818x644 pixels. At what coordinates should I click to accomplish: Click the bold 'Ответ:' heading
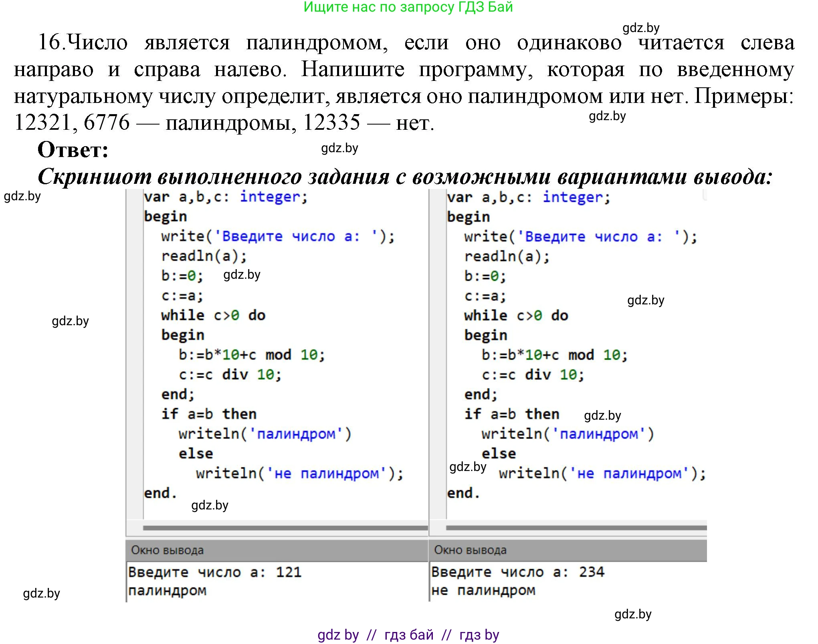point(73,150)
